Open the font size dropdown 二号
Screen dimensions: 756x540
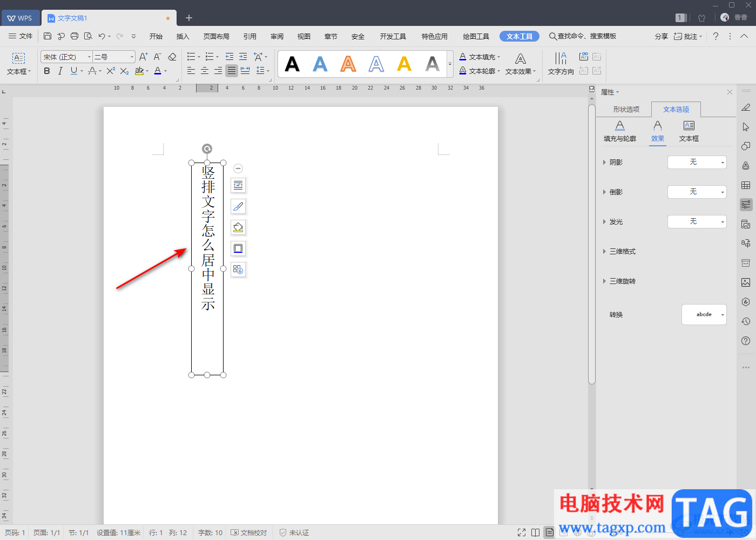pyautogui.click(x=114, y=57)
